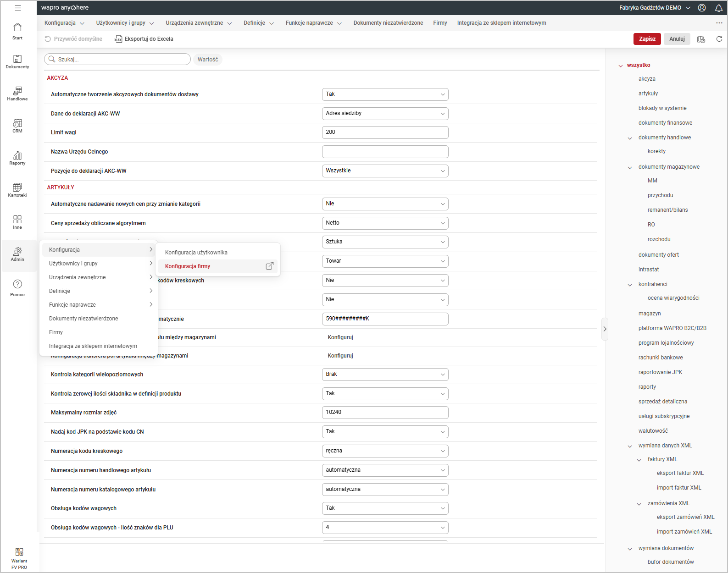Open the Numeracja kodu kreskowego dropdown
This screenshot has width=728, height=573.
point(385,451)
